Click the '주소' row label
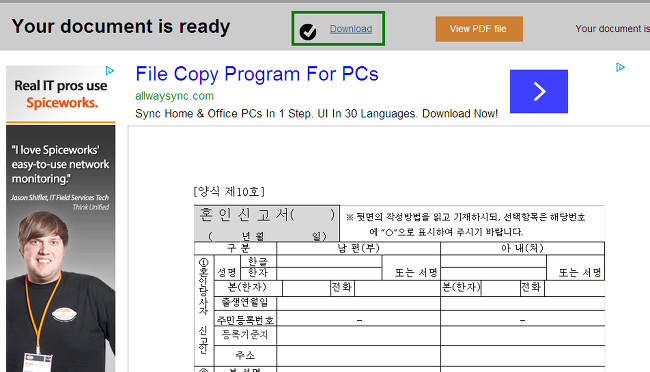Screen dimensions: 650x372 tap(245, 355)
